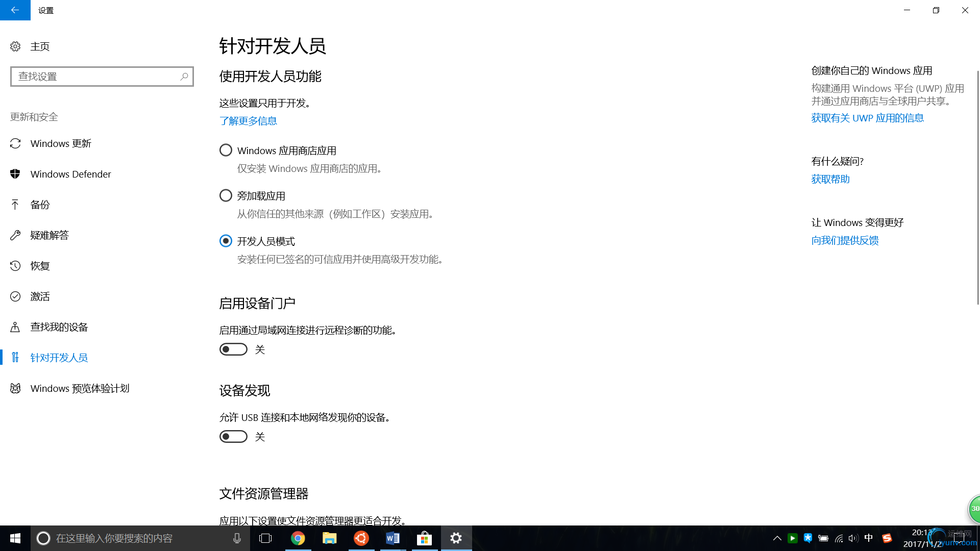Click the microphone icon in taskbar search
The width and height of the screenshot is (980, 551).
tap(237, 538)
